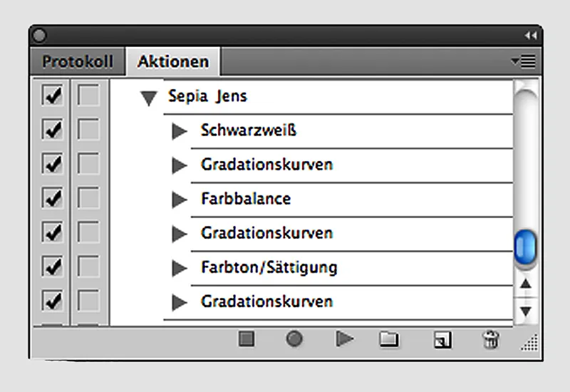Switch to the Protokoll tab
The width and height of the screenshot is (570, 392).
[78, 61]
